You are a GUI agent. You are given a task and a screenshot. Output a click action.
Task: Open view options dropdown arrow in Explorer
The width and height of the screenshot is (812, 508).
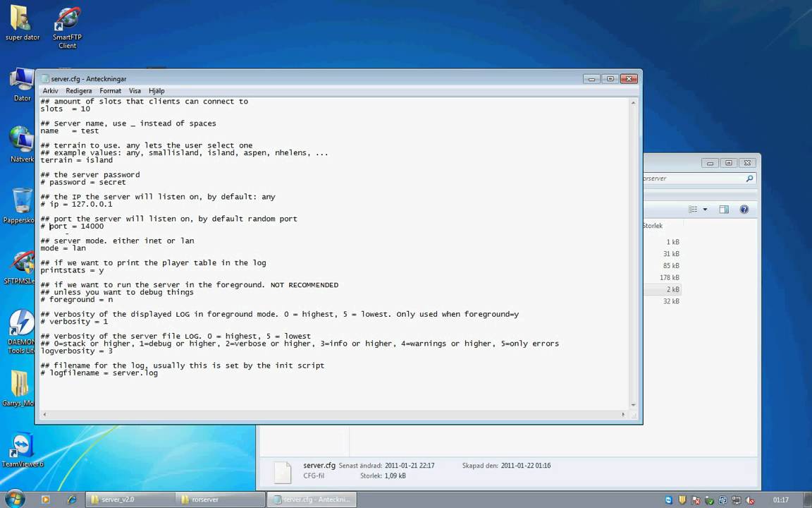coord(706,210)
